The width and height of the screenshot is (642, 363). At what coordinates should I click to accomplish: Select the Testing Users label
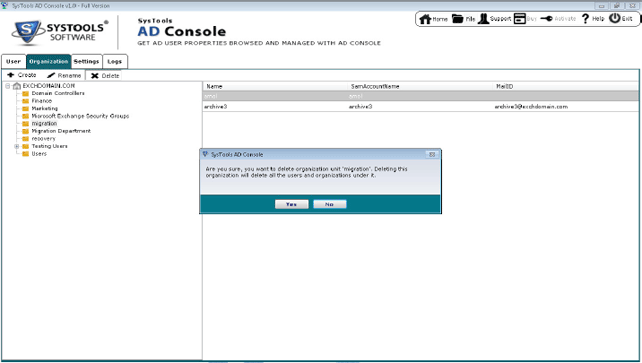click(x=50, y=146)
